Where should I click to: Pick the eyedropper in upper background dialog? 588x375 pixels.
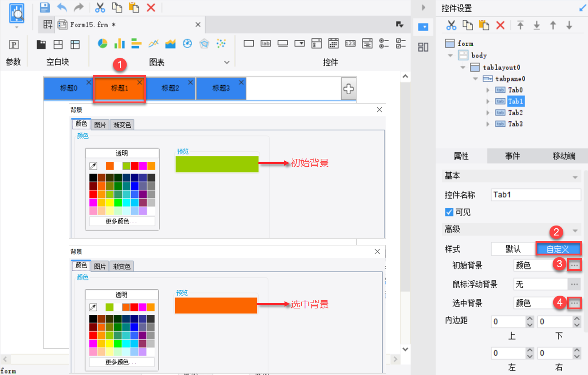(x=93, y=166)
